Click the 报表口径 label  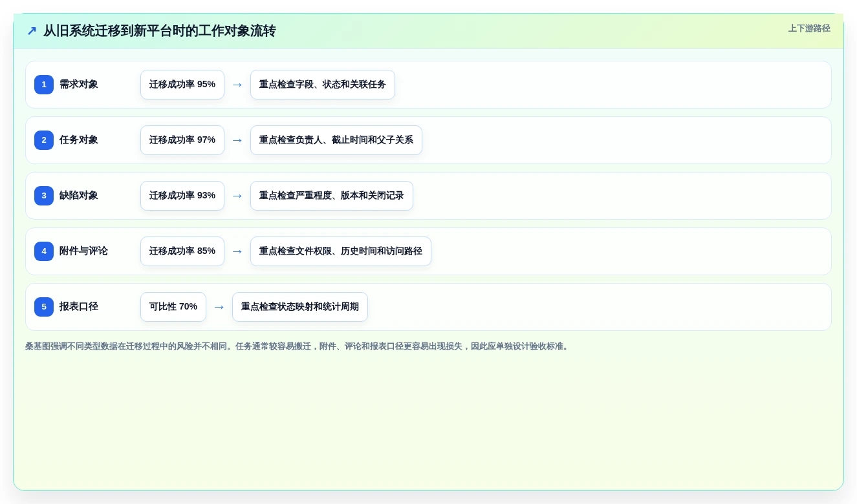point(79,307)
